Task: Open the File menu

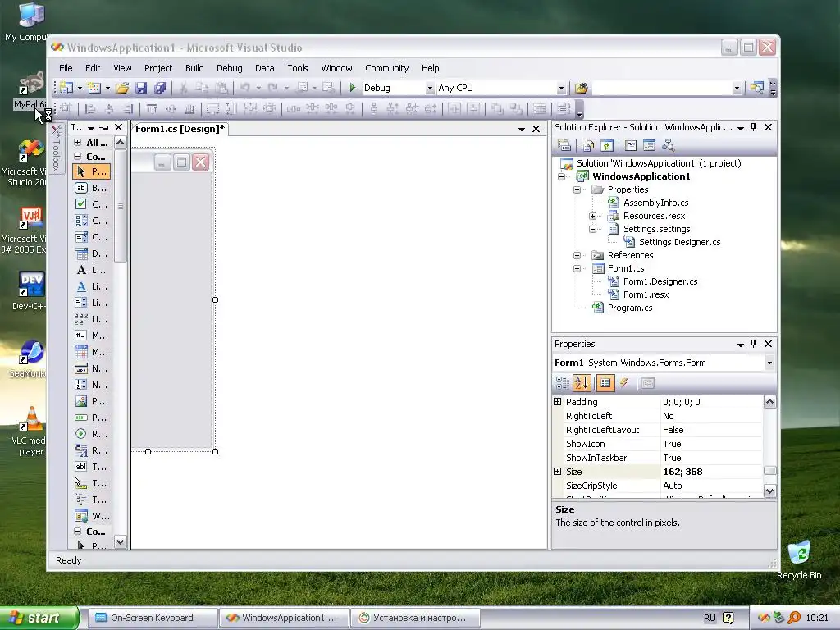Action: coord(66,68)
